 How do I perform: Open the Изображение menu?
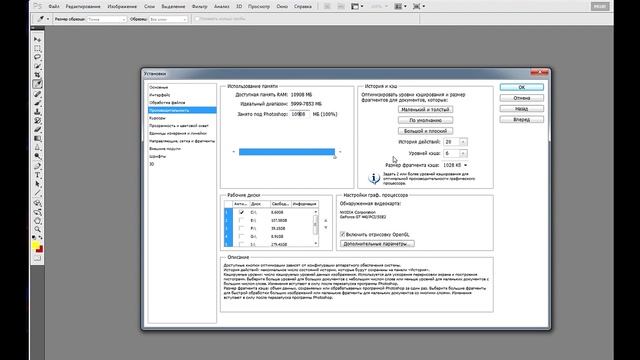[x=122, y=7]
